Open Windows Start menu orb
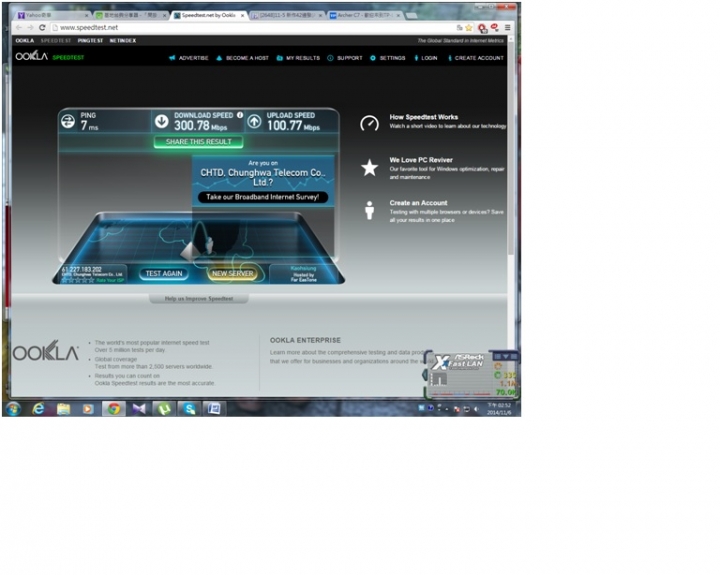This screenshot has height=575, width=720. click(x=13, y=408)
